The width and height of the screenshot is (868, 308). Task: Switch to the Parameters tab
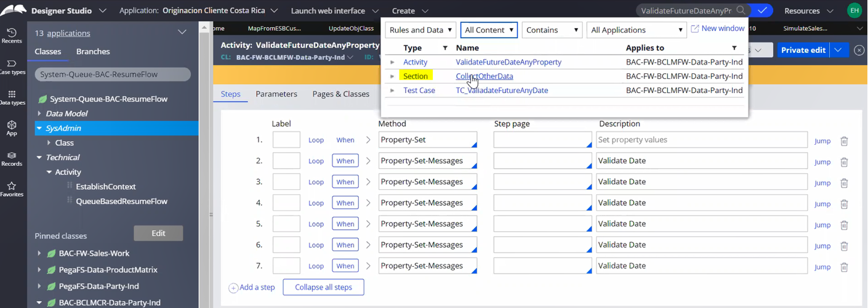click(x=276, y=94)
